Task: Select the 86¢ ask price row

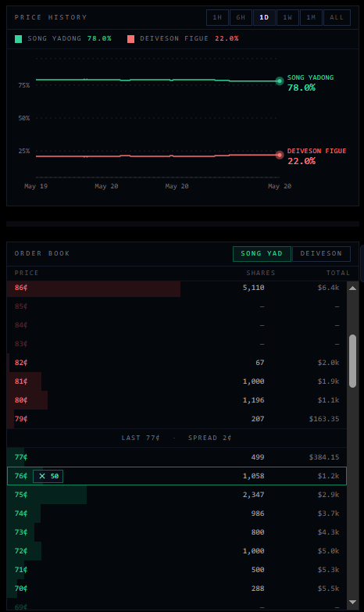Action: [177, 288]
